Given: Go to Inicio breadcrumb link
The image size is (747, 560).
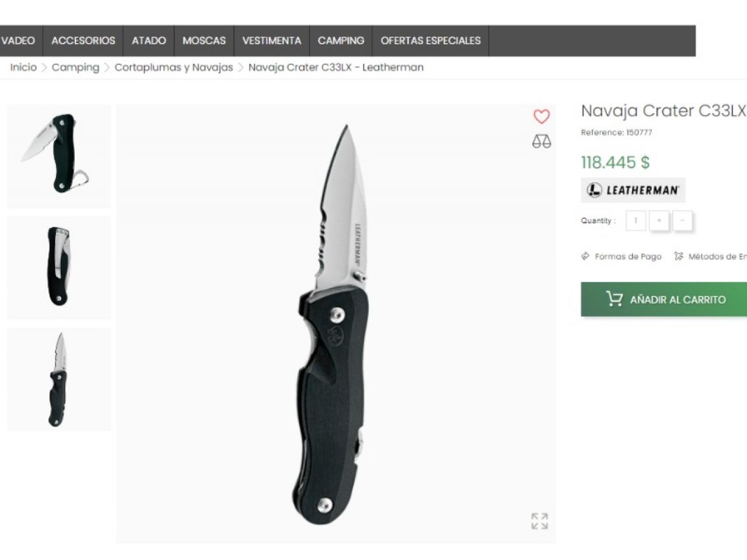Looking at the screenshot, I should [23, 67].
